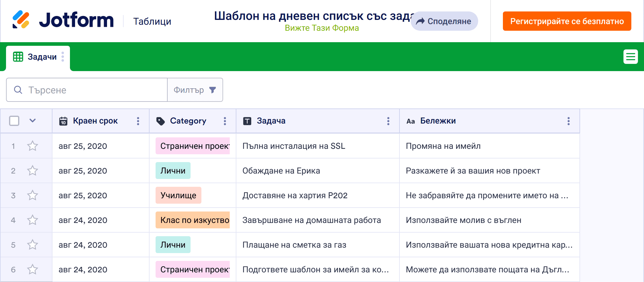This screenshot has height=282, width=644.
Task: Click Регистрирайте се безплатно button
Action: [567, 21]
